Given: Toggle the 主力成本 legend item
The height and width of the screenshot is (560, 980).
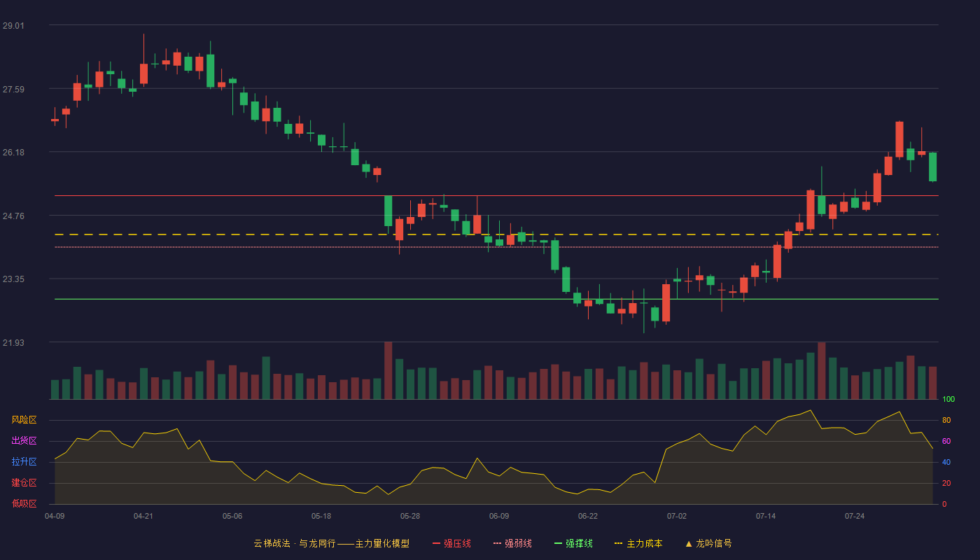Looking at the screenshot, I should (x=638, y=543).
